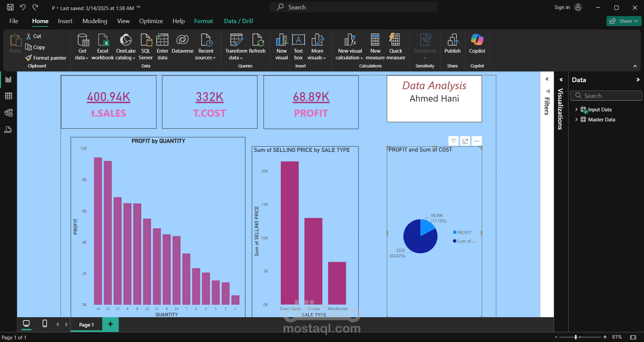Refresh the data queries
The height and width of the screenshot is (342, 644).
pos(258,44)
